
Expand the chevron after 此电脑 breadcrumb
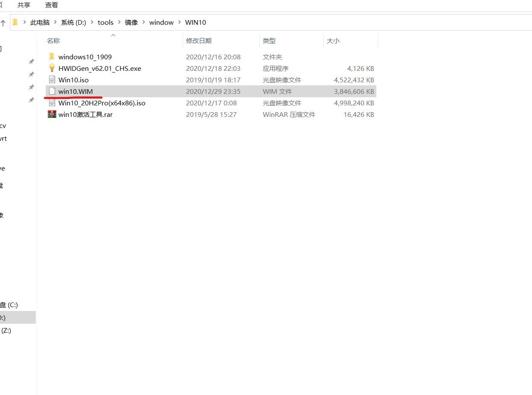pos(55,23)
